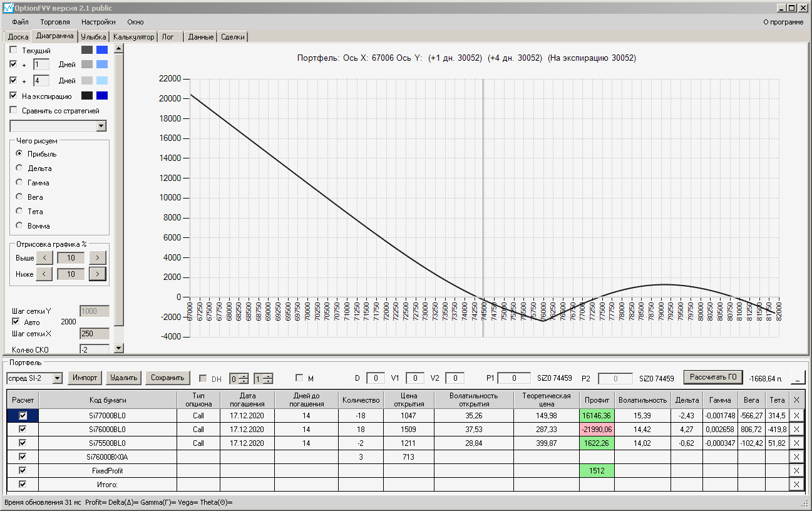Click the light blue swatch in the +4 Дней row
Screen dimensions: 812x511
[x=102, y=80]
